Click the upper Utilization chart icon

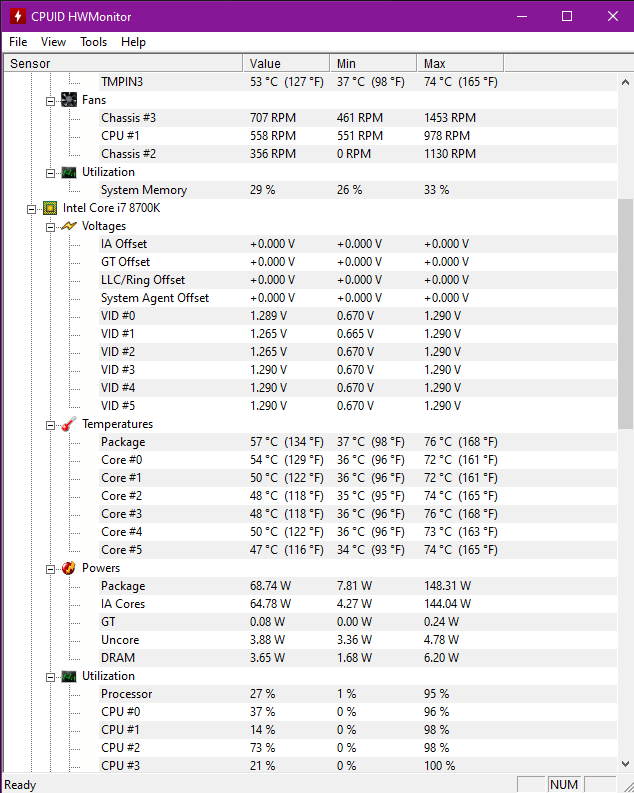[x=69, y=172]
